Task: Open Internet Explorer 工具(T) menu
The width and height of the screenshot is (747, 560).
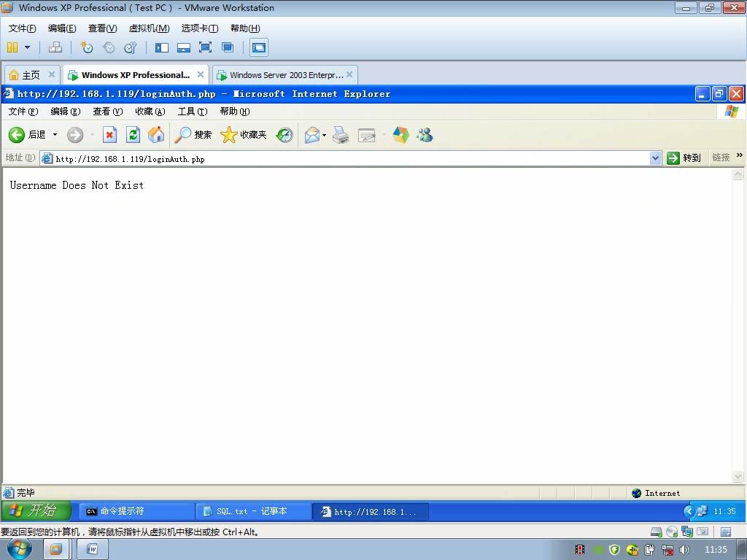Action: [x=193, y=112]
